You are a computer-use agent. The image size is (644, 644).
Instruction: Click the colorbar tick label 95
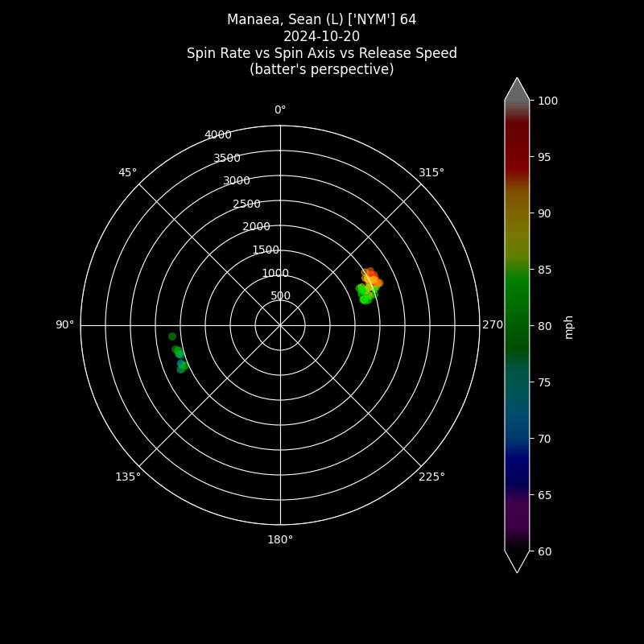(x=544, y=157)
